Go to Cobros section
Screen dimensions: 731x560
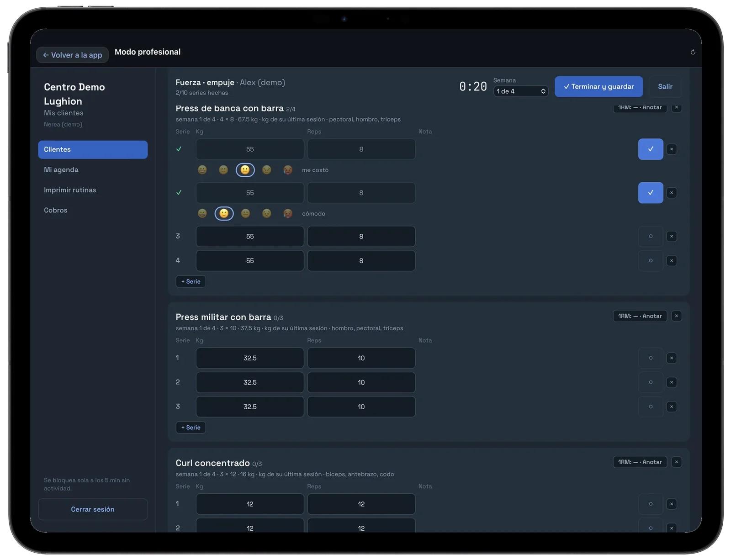(x=93, y=210)
